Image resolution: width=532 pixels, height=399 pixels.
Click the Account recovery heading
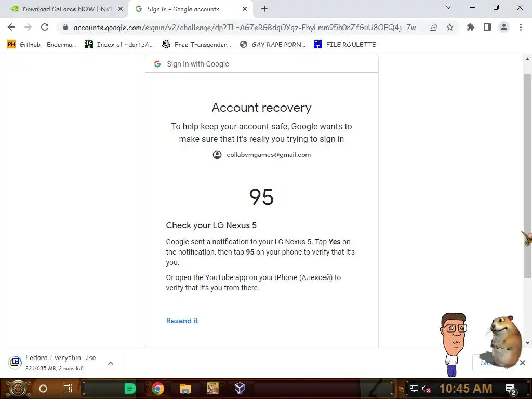click(x=262, y=108)
